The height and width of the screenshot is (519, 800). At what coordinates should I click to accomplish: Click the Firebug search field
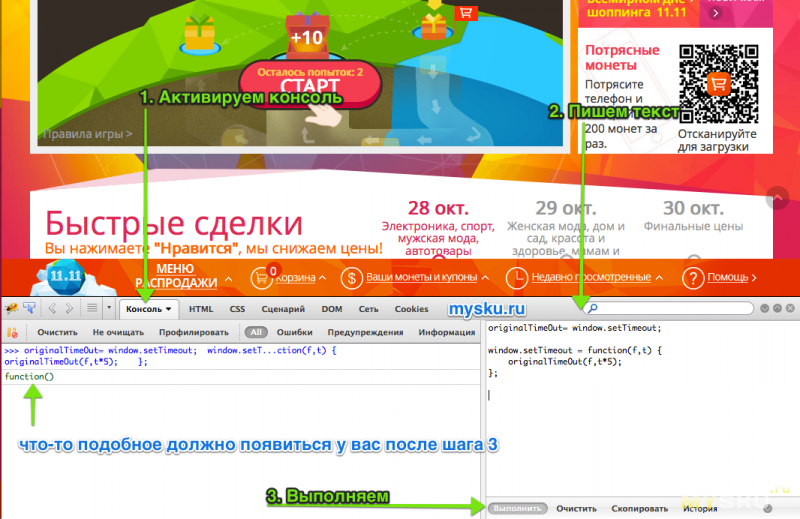(x=668, y=308)
